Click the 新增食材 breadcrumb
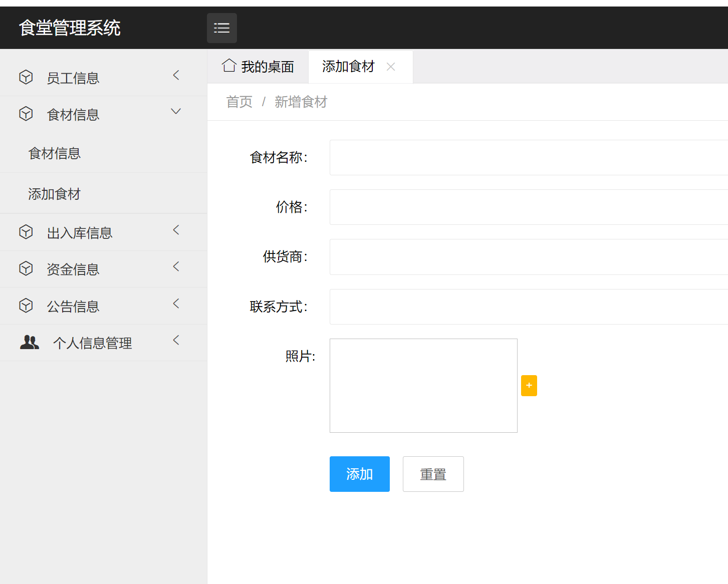This screenshot has width=728, height=584. (301, 102)
